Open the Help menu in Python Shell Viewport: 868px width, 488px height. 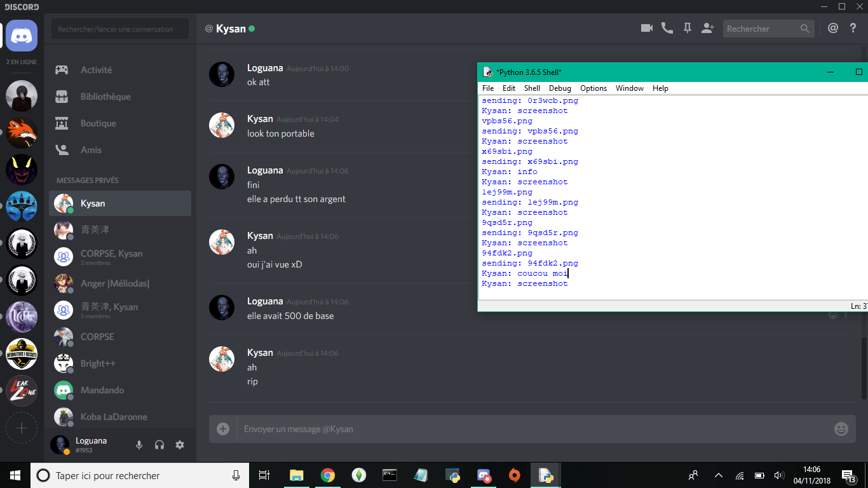coord(660,88)
